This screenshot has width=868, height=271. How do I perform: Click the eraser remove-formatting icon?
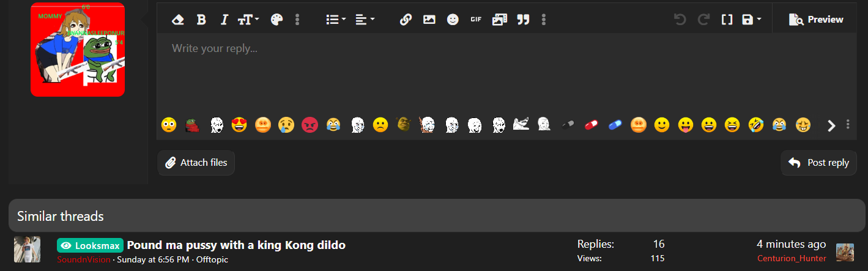pyautogui.click(x=178, y=20)
